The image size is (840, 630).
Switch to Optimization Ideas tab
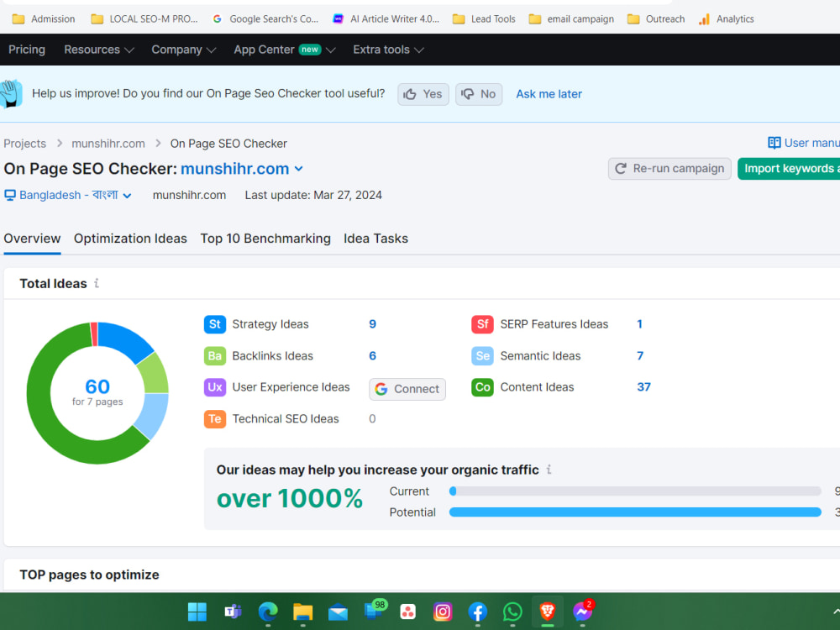(130, 239)
